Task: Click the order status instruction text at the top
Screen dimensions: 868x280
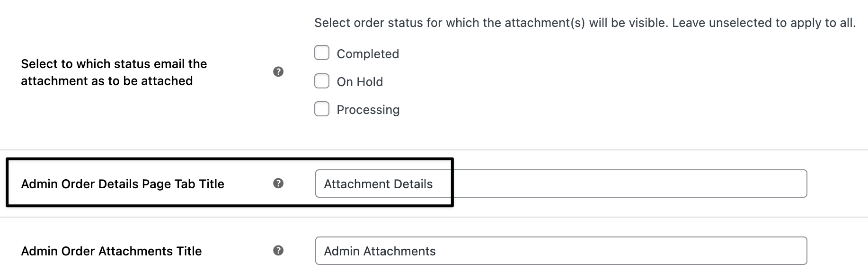Action: [585, 22]
